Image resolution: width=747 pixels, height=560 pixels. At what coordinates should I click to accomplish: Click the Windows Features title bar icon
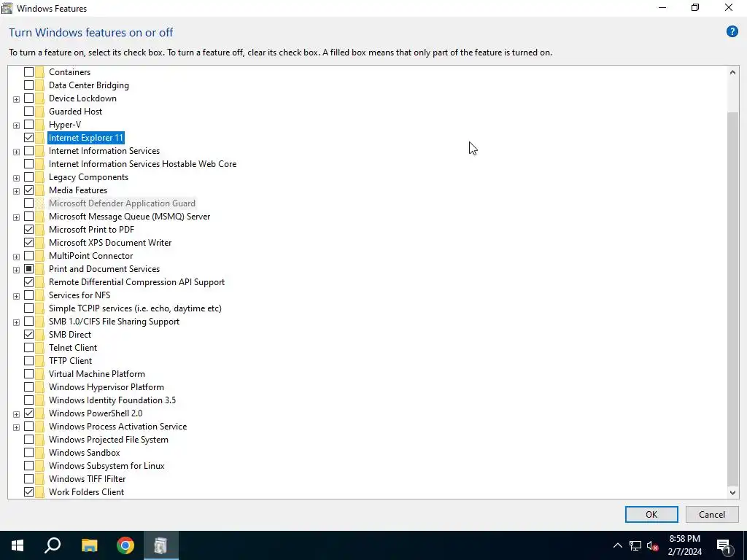(x=7, y=8)
